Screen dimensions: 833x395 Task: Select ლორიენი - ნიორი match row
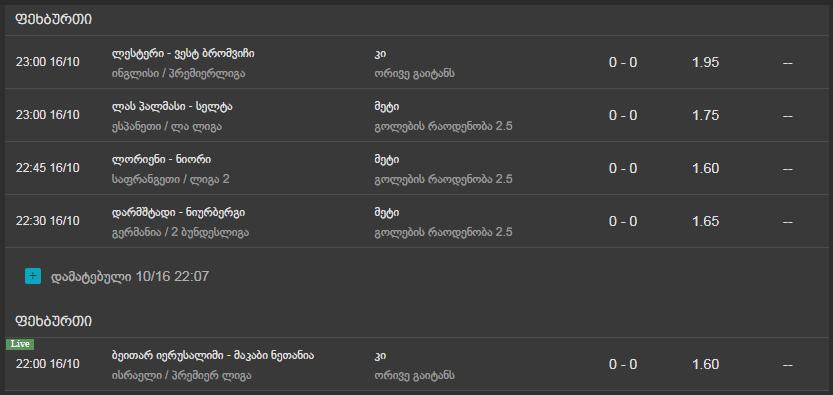[x=416, y=168]
